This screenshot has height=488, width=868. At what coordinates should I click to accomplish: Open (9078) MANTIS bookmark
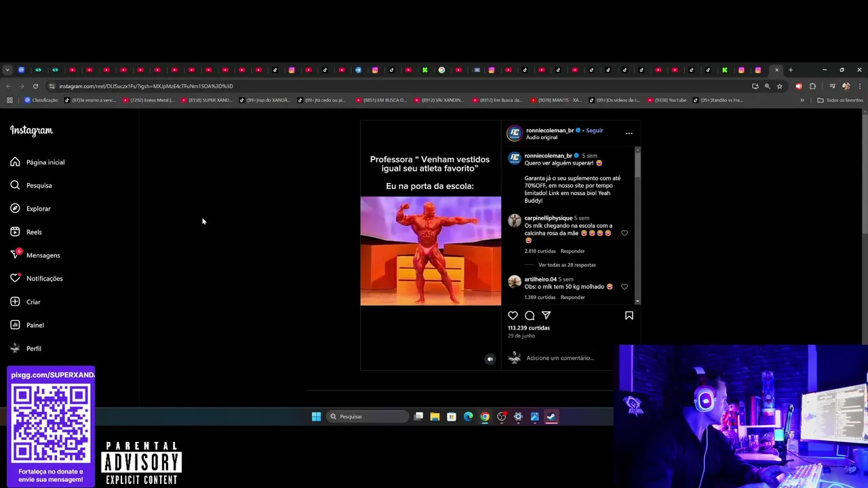coord(556,100)
